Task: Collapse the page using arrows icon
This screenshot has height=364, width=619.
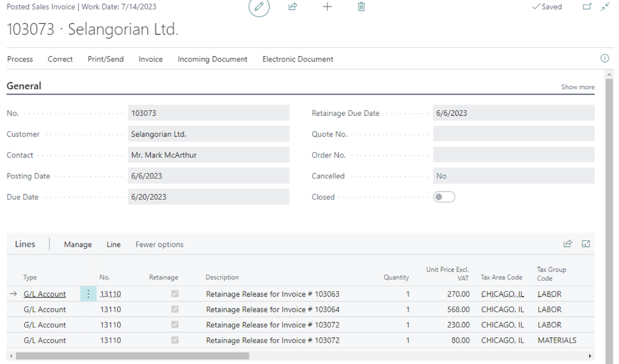Action: click(x=605, y=7)
